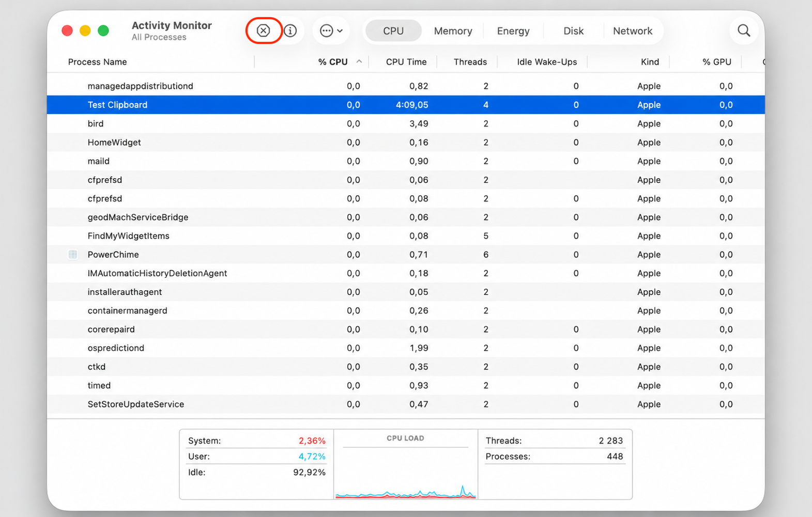
Task: Select the containermanagerd process
Action: [406, 311]
